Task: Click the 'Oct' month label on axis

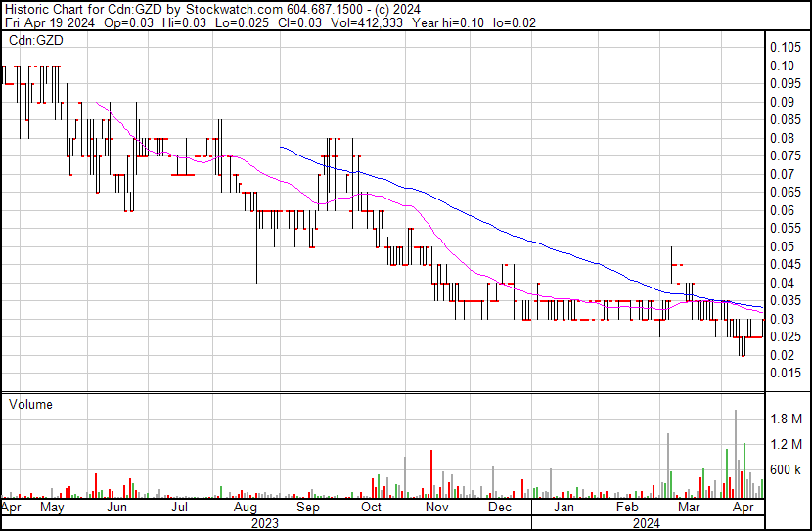Action: [x=371, y=507]
